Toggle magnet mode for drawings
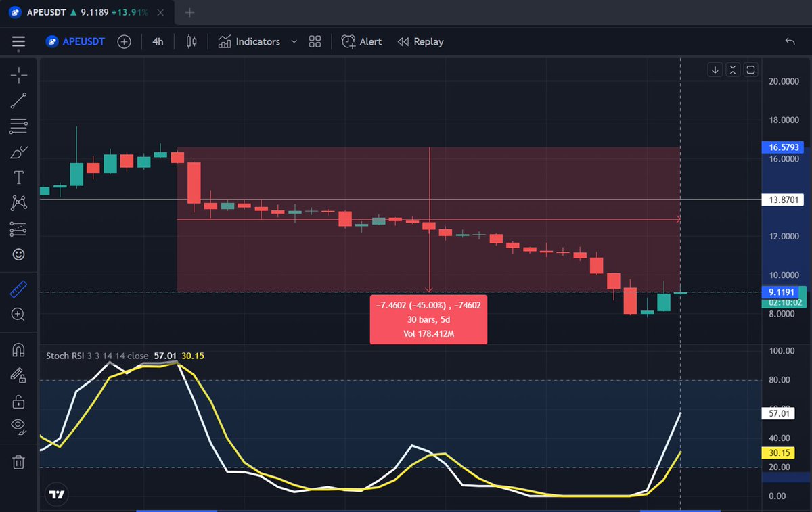The image size is (812, 512). (19, 350)
